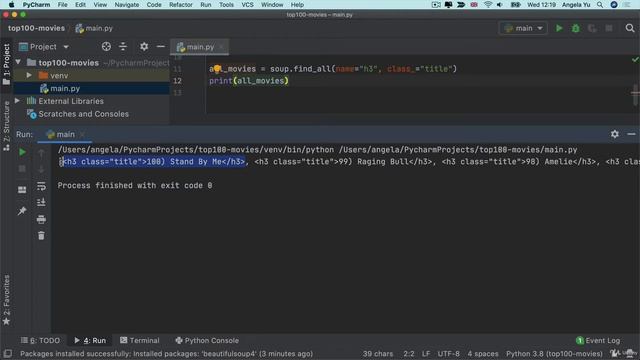This screenshot has width=640, height=360.
Task: Toggle the 1: Project side tab
Action: click(x=7, y=64)
